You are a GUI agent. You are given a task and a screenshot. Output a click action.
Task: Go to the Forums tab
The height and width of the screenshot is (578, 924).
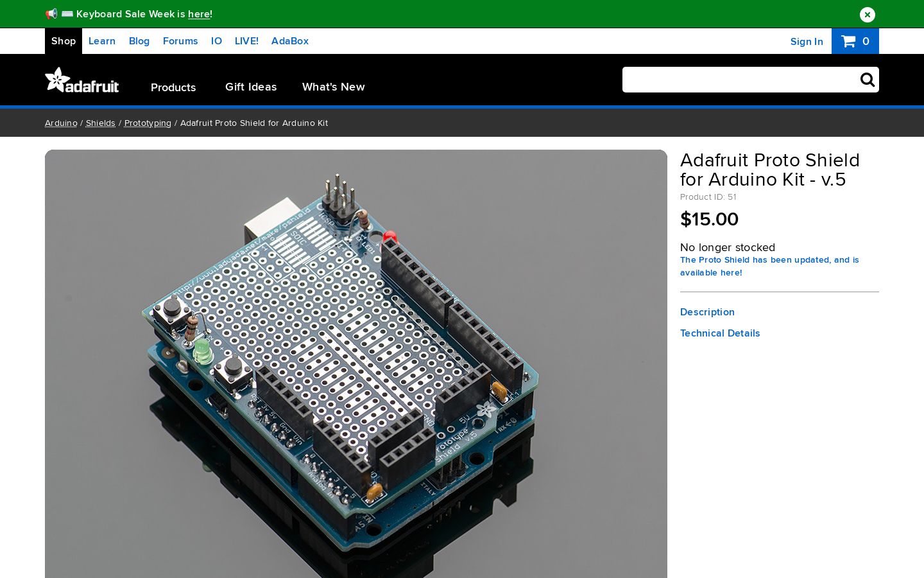pos(180,41)
